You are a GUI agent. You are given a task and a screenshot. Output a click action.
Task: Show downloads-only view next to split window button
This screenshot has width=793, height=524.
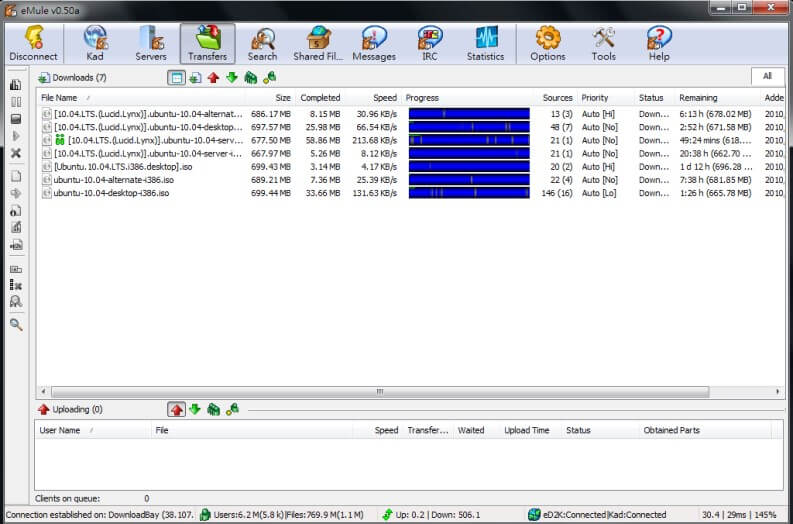[x=195, y=78]
